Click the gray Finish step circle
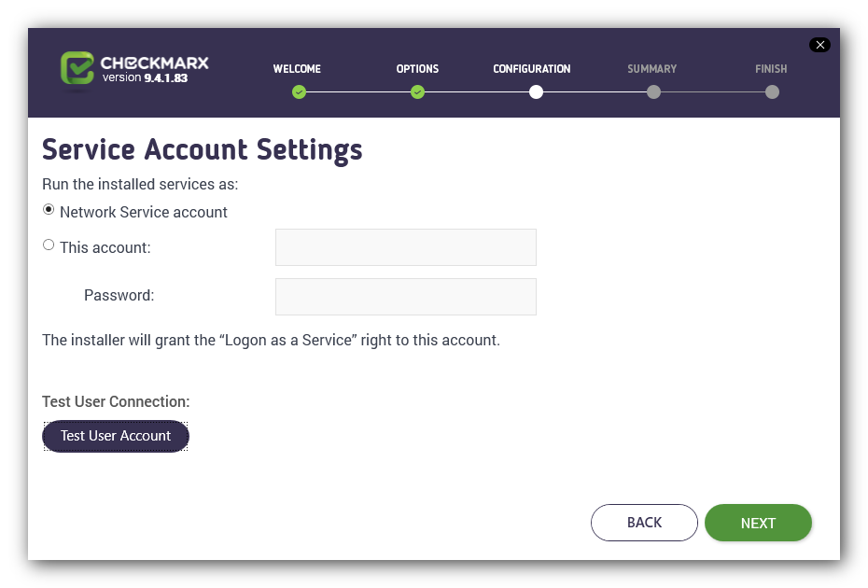 772,91
